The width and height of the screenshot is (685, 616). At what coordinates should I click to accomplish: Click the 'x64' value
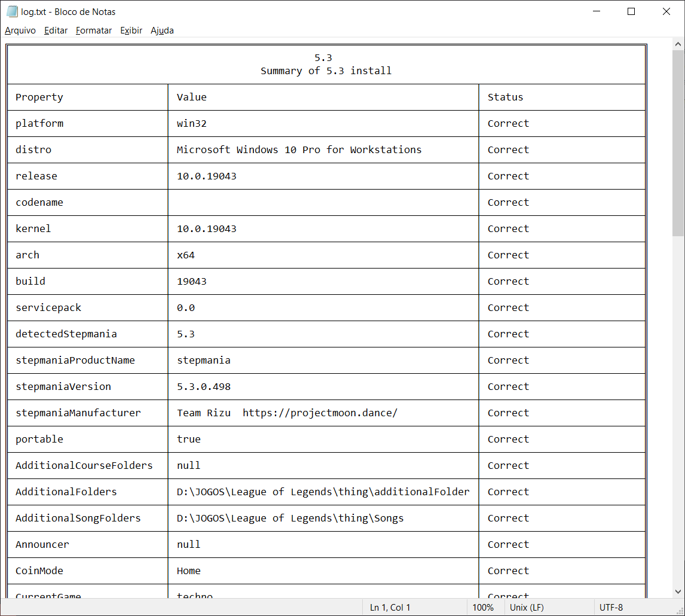click(186, 255)
